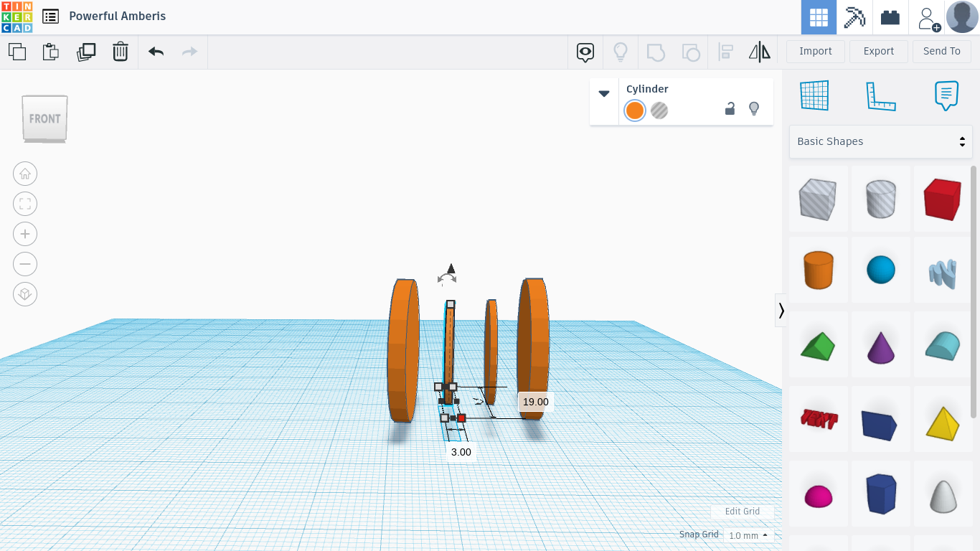Pick the red Box shape

click(x=943, y=199)
